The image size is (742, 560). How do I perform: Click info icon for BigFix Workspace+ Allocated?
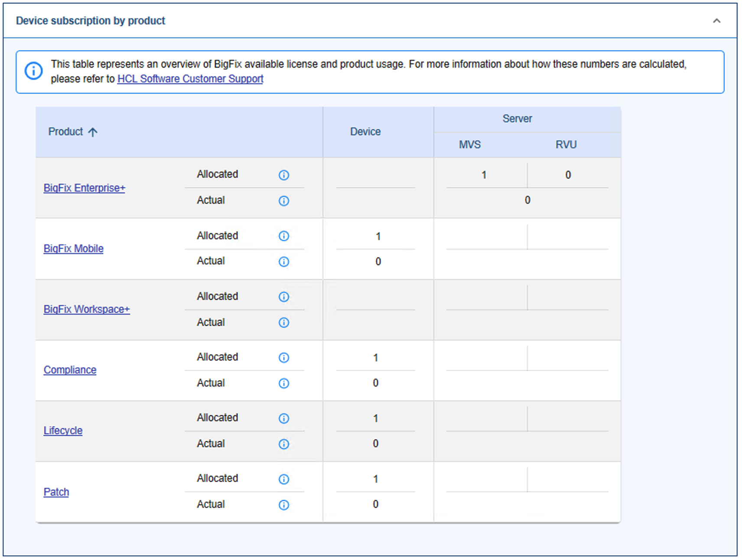pos(284,297)
